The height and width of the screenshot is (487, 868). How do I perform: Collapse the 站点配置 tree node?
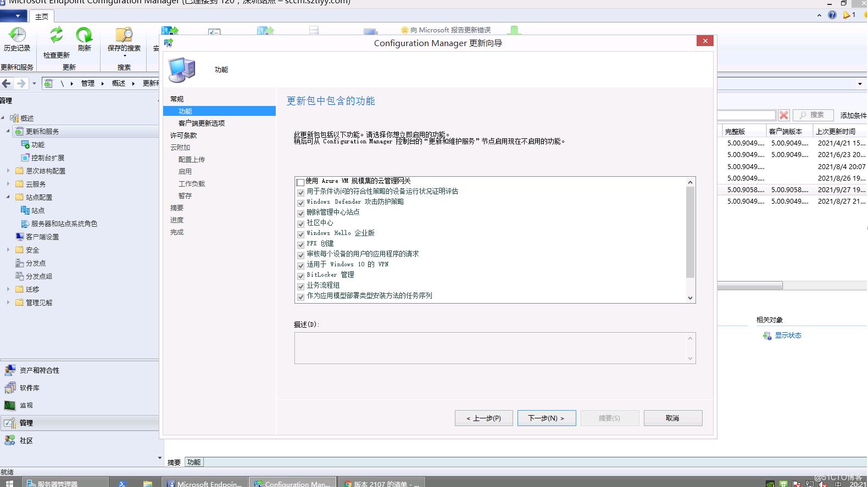[x=8, y=197]
